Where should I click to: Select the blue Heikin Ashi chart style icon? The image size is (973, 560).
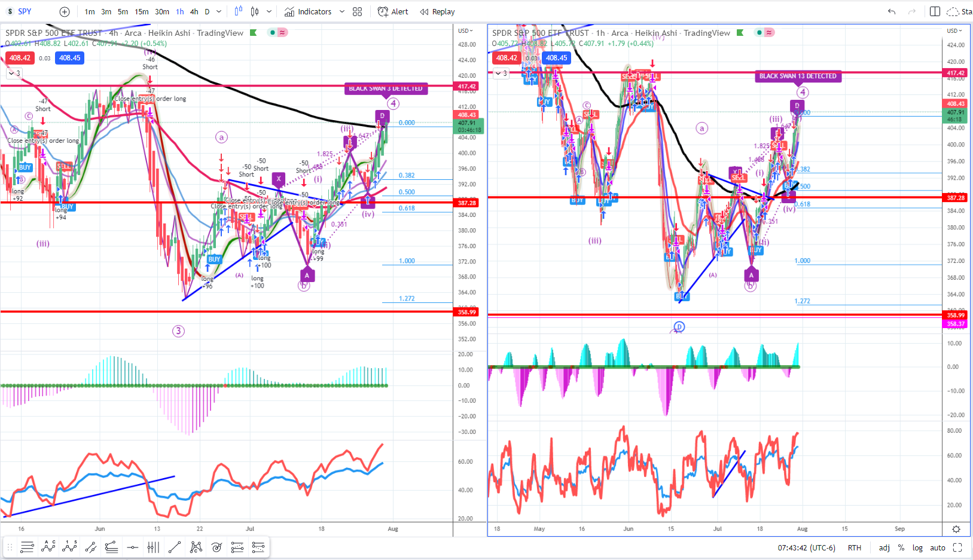239,11
